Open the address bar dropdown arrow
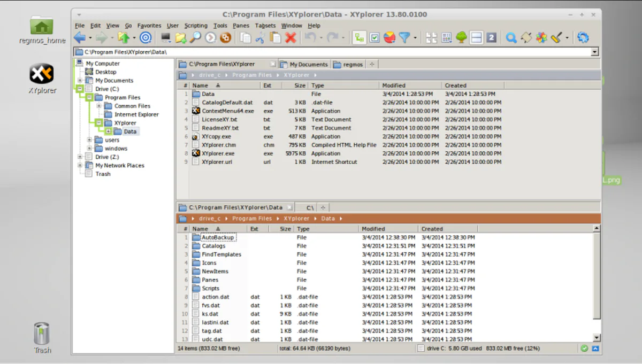 click(x=595, y=52)
